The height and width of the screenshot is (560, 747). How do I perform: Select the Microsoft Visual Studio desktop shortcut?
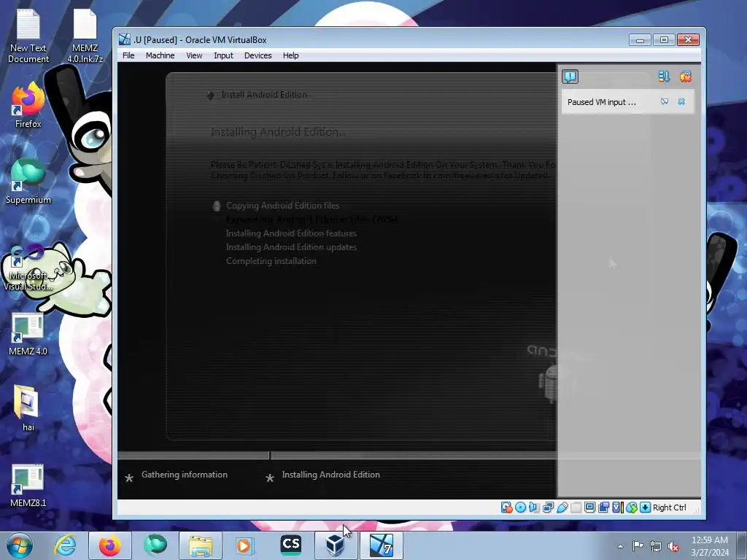click(x=28, y=267)
